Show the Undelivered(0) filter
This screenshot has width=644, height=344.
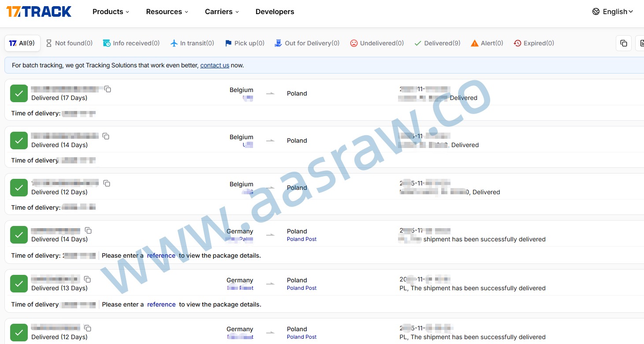coord(377,43)
